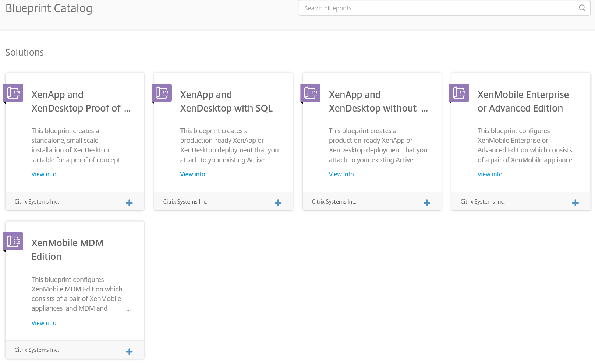Image resolution: width=595 pixels, height=364 pixels.
Task: Click the search magnifier icon
Action: (x=582, y=8)
